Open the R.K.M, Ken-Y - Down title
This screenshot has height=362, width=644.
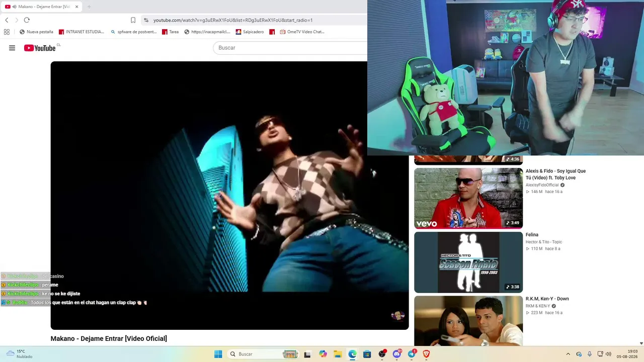click(x=547, y=299)
